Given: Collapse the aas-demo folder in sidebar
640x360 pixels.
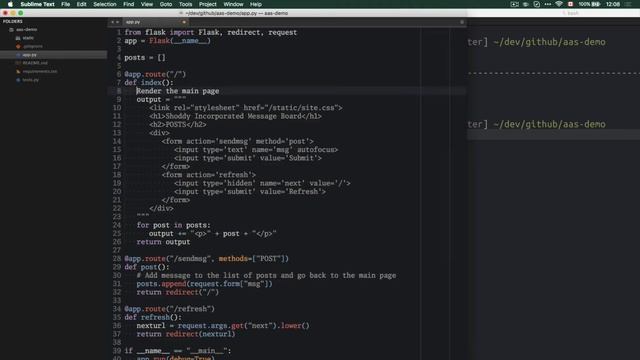Looking at the screenshot, I should pyautogui.click(x=27, y=29).
